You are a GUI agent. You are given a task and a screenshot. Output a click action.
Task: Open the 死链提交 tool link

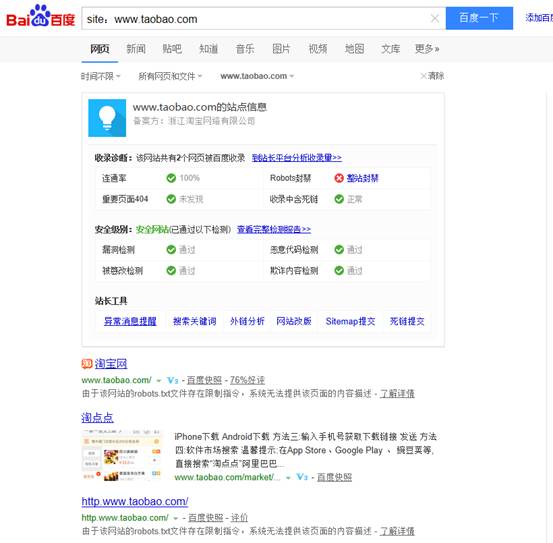pos(407,321)
